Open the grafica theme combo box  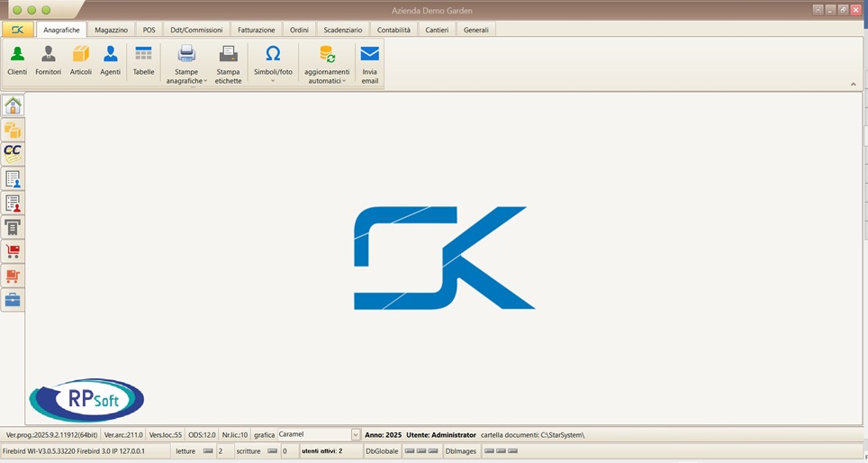(356, 435)
